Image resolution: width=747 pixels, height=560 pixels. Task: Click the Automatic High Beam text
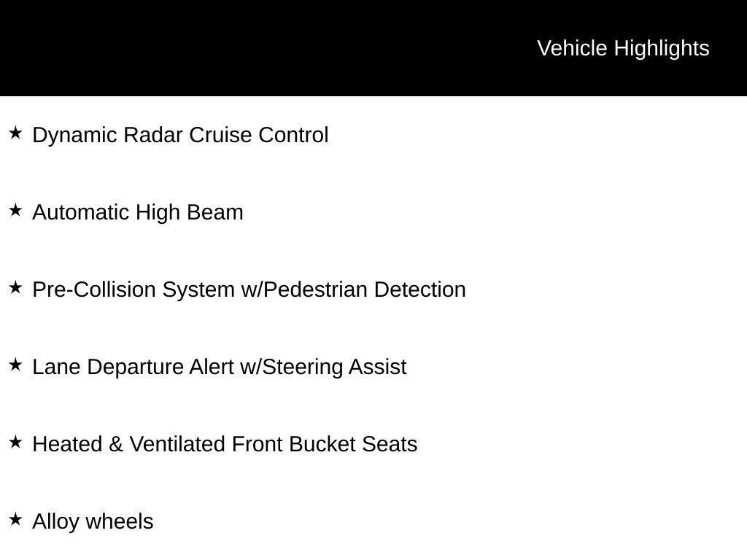138,212
